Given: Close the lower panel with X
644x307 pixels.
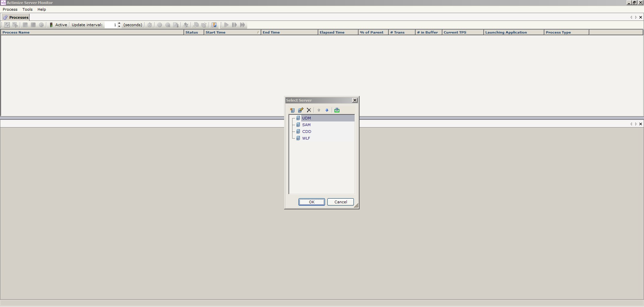Looking at the screenshot, I should 641,124.
